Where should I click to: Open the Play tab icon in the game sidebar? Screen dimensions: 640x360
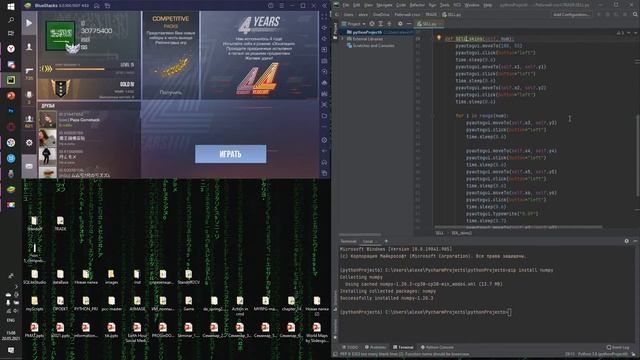tap(29, 23)
